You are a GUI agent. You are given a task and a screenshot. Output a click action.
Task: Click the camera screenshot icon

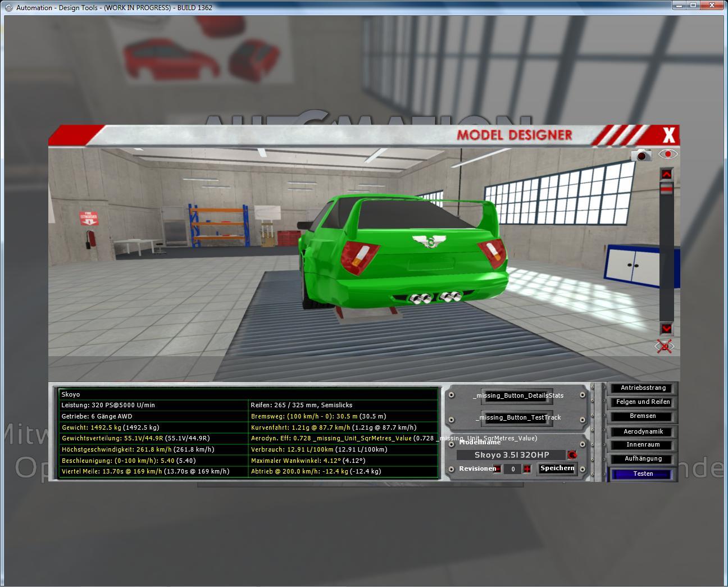click(x=641, y=155)
